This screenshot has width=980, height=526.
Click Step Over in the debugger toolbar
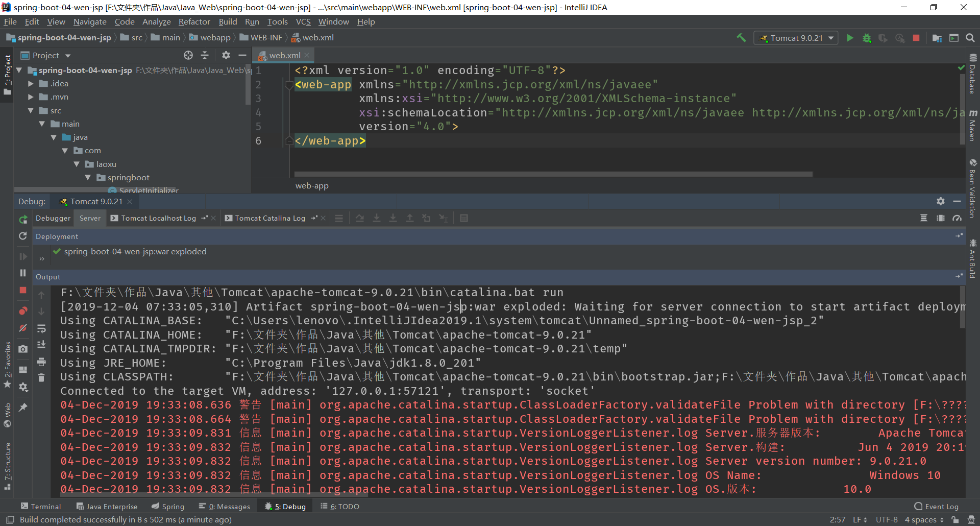tap(360, 218)
